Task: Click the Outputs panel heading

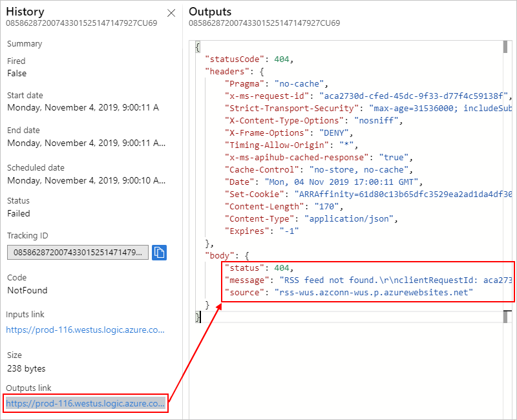Action: point(210,12)
